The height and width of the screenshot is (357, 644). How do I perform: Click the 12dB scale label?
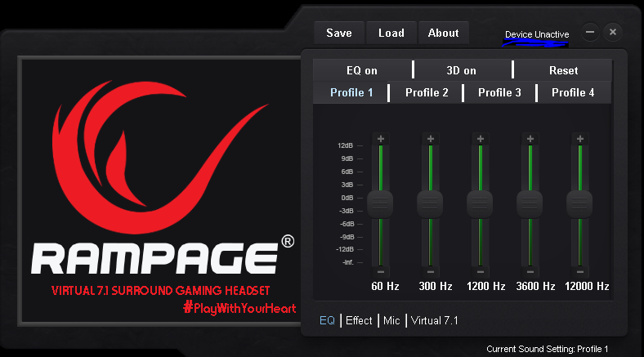[345, 145]
